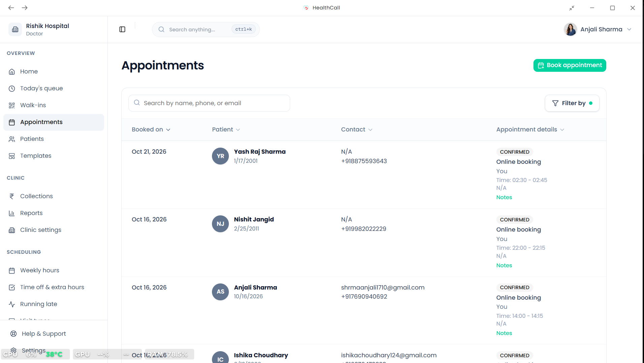
Task: Click patient name Nishit Jangid
Action: click(x=254, y=219)
